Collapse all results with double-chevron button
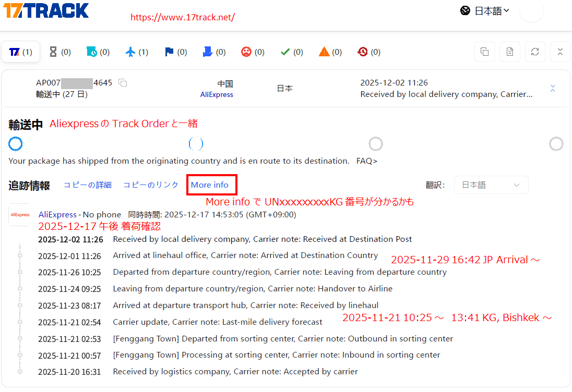The height and width of the screenshot is (392, 572). click(560, 52)
